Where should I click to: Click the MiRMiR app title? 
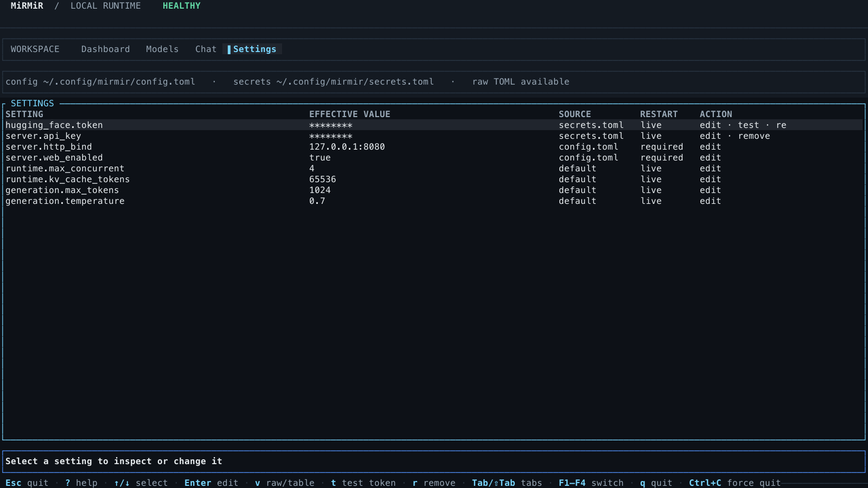tap(27, 6)
